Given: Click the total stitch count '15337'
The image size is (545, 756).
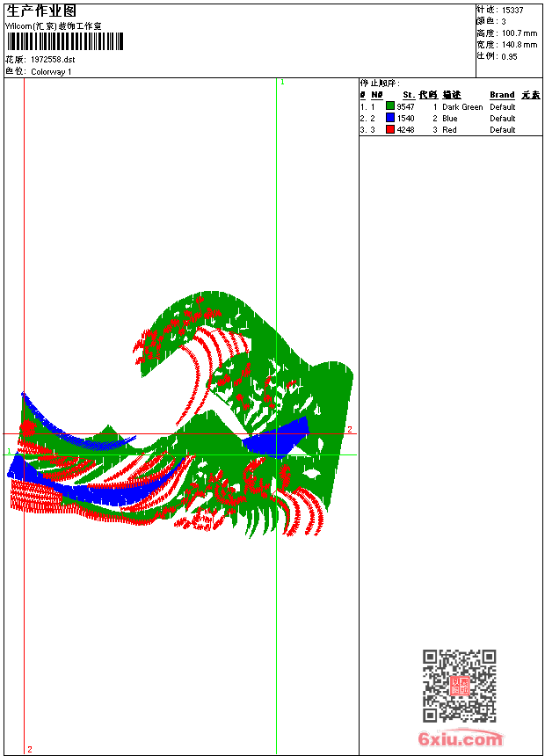Looking at the screenshot, I should point(512,11).
